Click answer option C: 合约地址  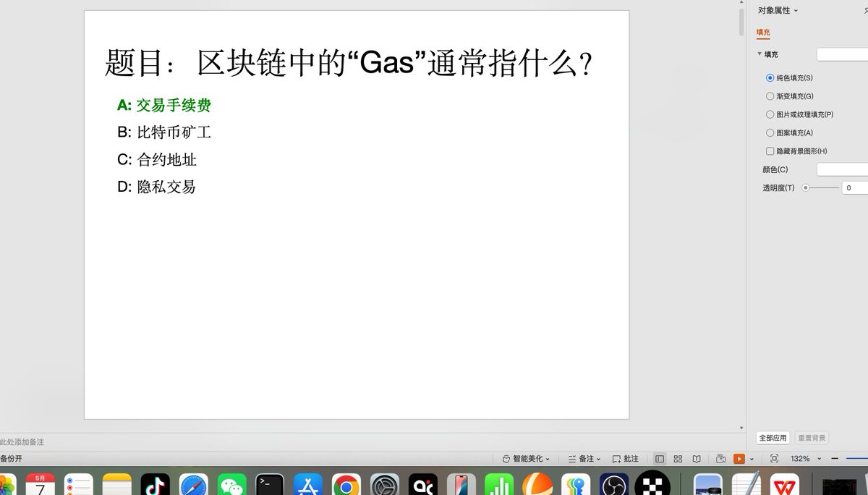157,160
